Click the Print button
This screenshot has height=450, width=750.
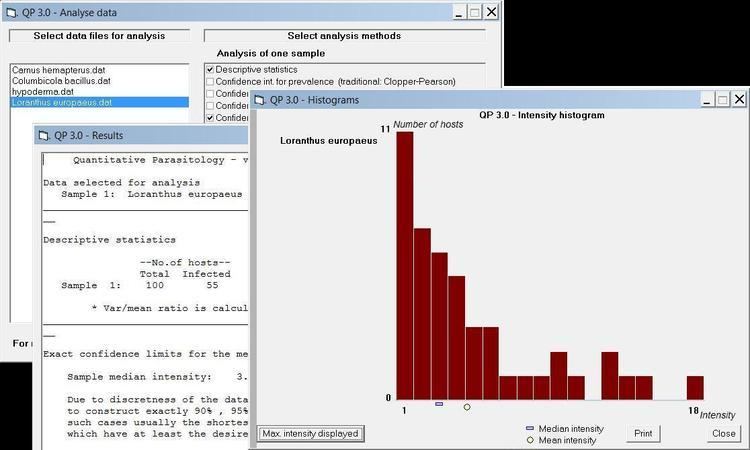pyautogui.click(x=643, y=434)
